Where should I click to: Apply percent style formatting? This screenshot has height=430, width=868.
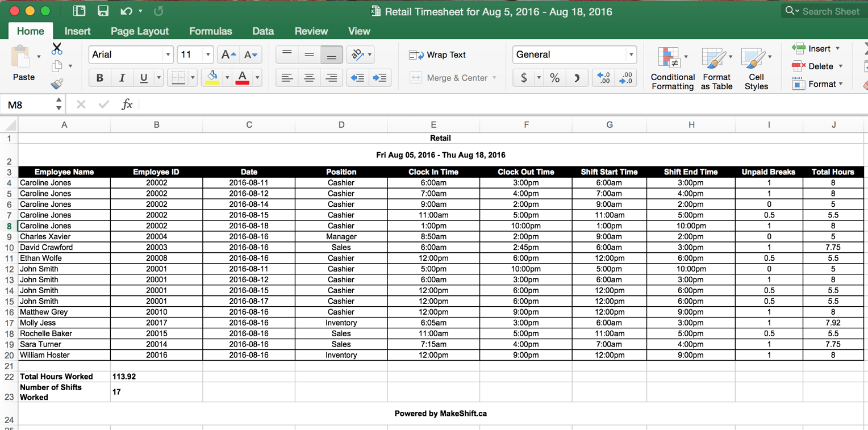click(x=555, y=77)
